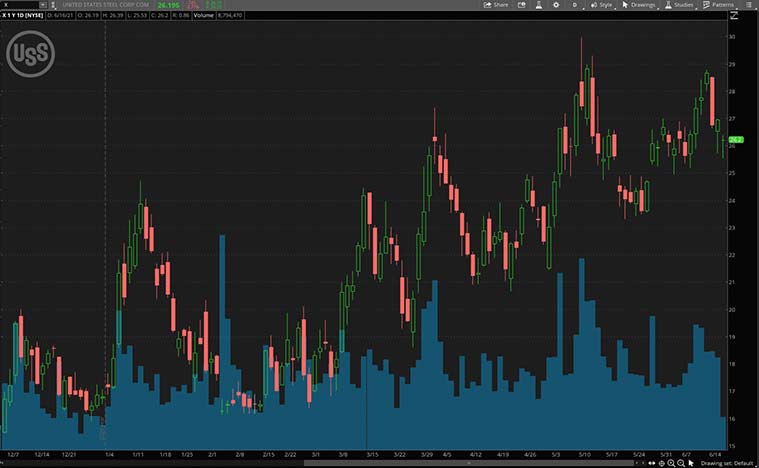Expand the symbol selector dropdown arrow
Viewport: 759px width, 468px height.
tap(41, 5)
